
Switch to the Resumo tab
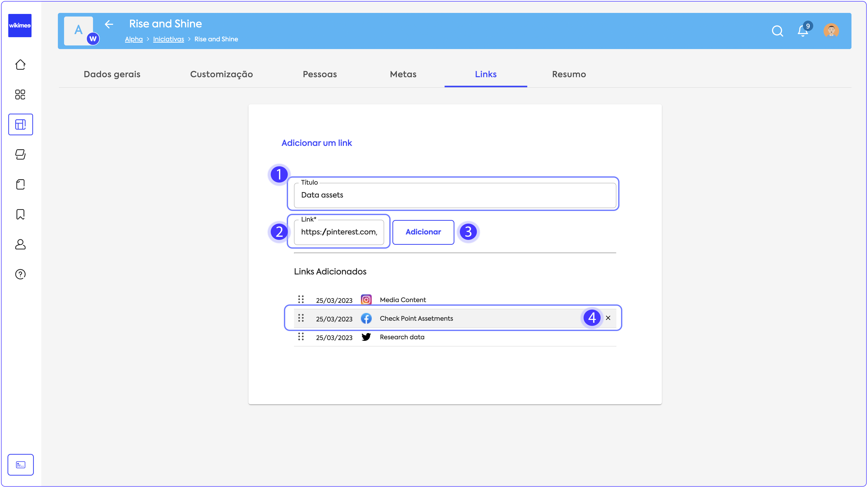[x=569, y=74]
